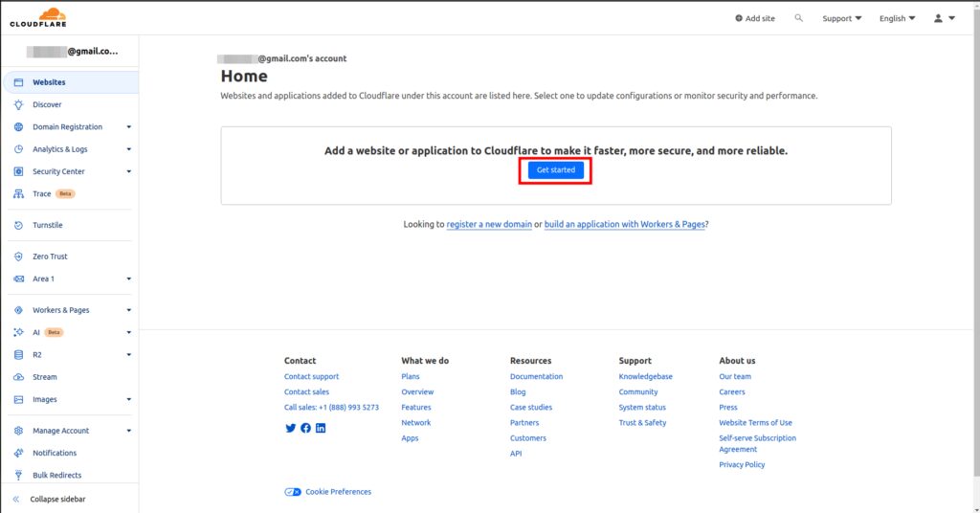
Task: Click the search magnifier icon
Action: point(799,18)
